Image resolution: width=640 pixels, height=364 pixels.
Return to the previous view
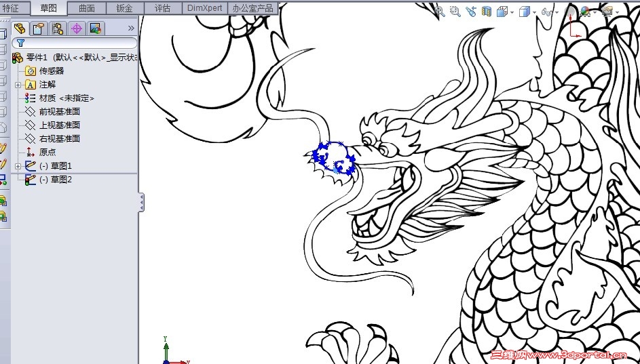pos(471,12)
